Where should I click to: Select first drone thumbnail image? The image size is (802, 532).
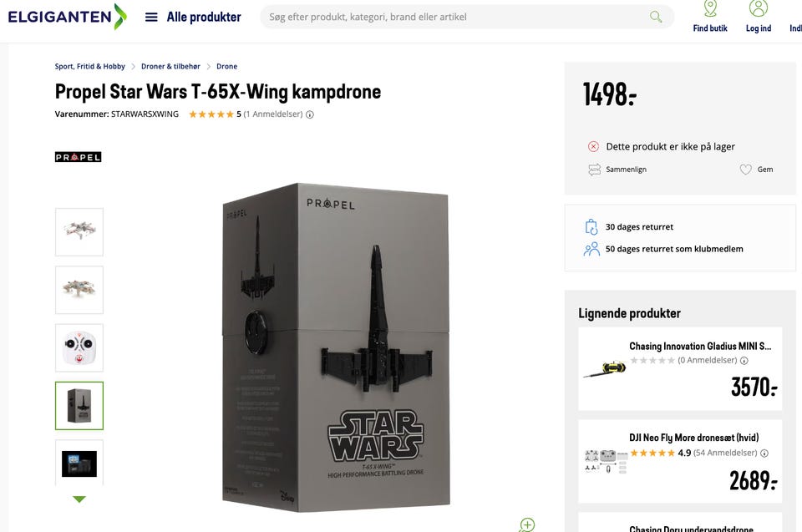tap(79, 231)
